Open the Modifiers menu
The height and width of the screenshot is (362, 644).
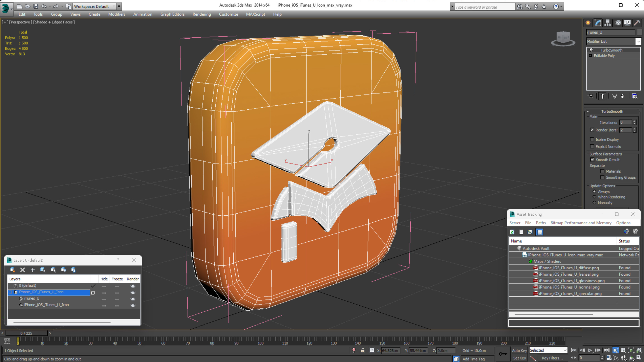click(117, 14)
